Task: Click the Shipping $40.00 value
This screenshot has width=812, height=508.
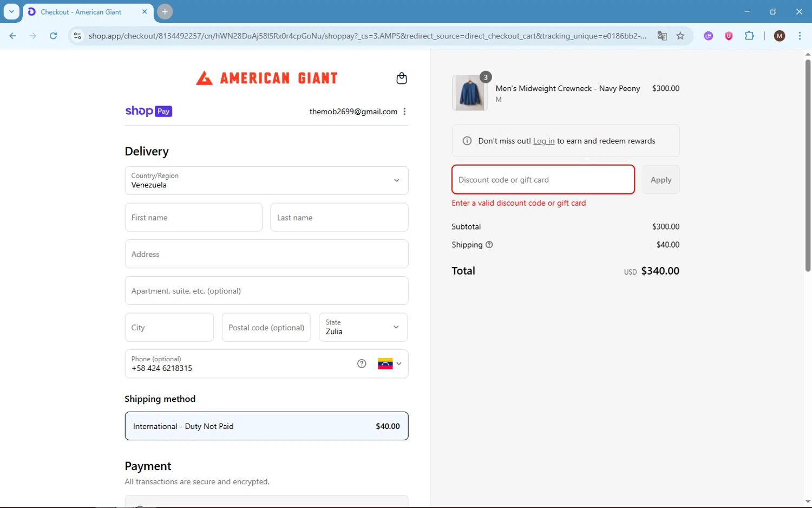Action: tap(668, 245)
